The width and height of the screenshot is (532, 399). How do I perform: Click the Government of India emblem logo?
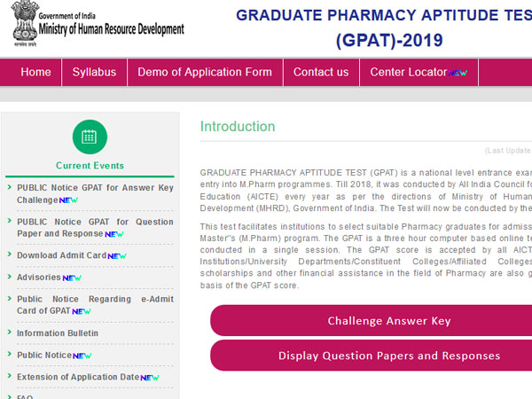click(x=25, y=23)
